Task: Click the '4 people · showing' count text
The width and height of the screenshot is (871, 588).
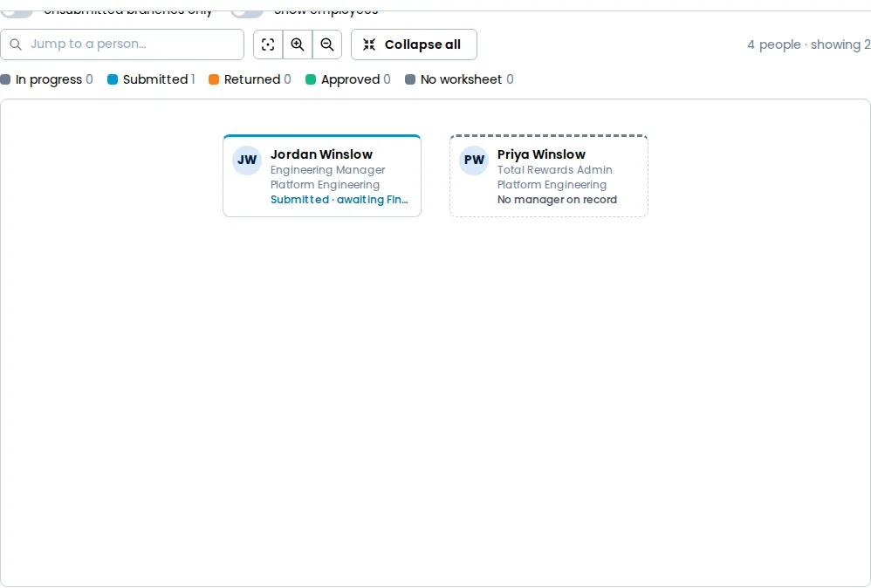Action: [x=809, y=44]
